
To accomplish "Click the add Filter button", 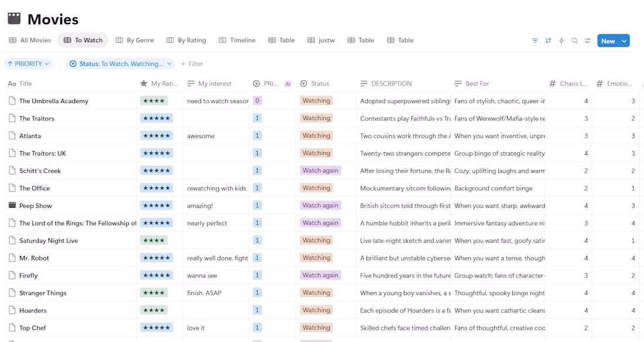I will coord(192,64).
